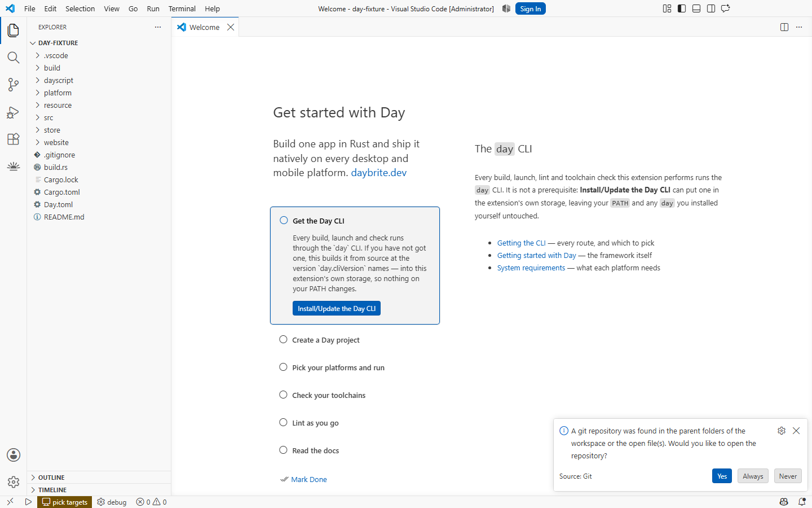Open the Go menu
This screenshot has height=508, width=812.
point(133,8)
